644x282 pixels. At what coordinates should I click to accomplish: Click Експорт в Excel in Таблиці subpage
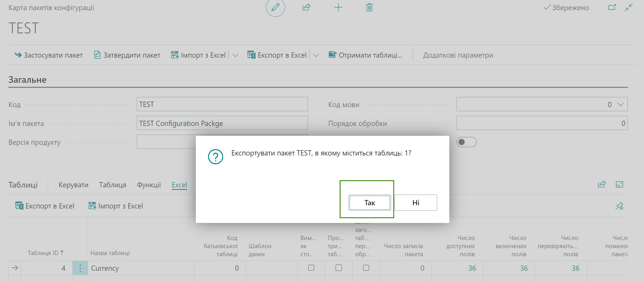[45, 206]
